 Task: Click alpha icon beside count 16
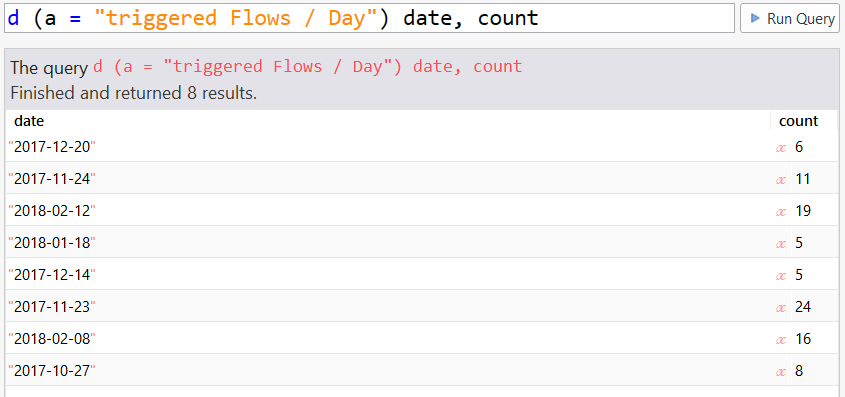pos(781,340)
